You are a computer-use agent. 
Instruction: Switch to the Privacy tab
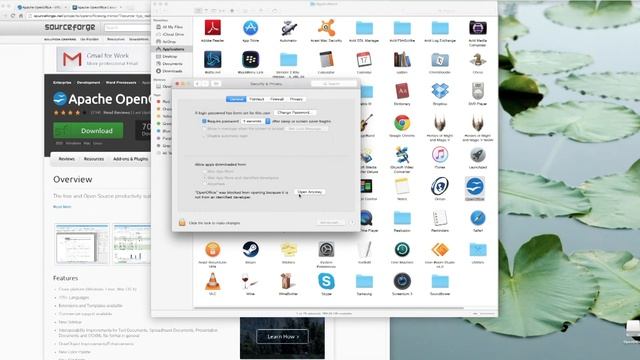pos(296,99)
